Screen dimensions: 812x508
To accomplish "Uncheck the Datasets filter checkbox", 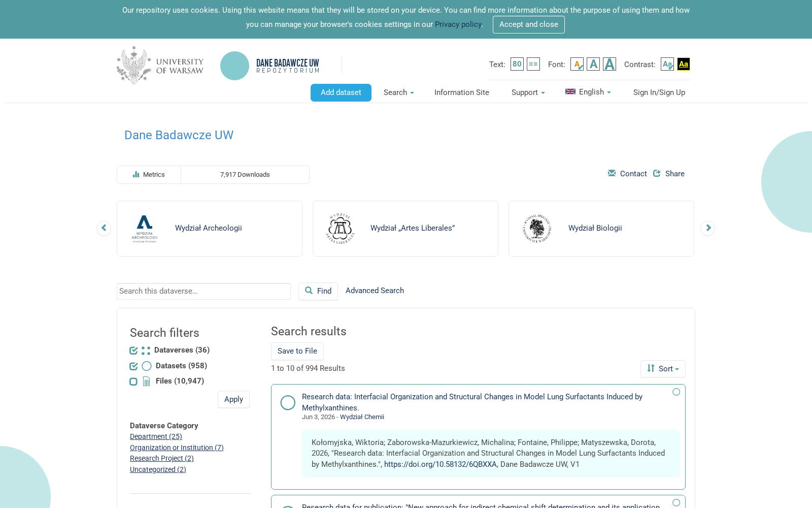I will tap(133, 366).
